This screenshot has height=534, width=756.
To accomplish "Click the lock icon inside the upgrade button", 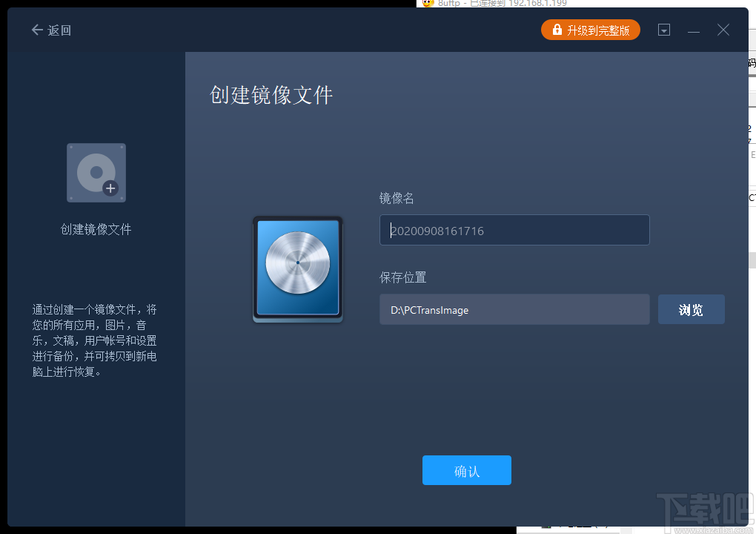I will tap(556, 30).
